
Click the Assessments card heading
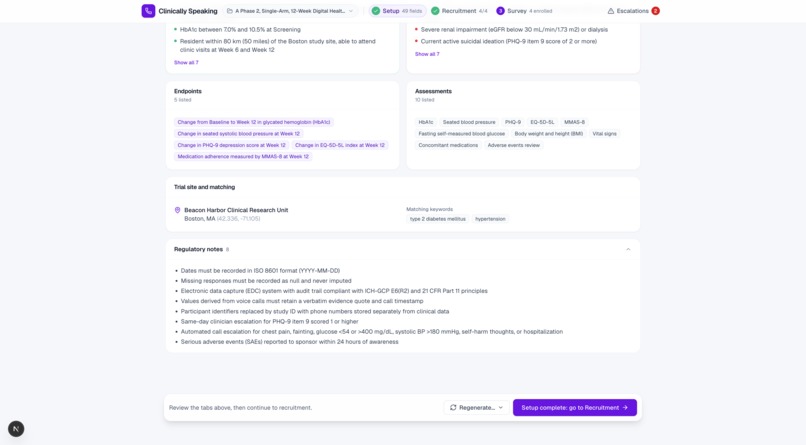pyautogui.click(x=433, y=91)
